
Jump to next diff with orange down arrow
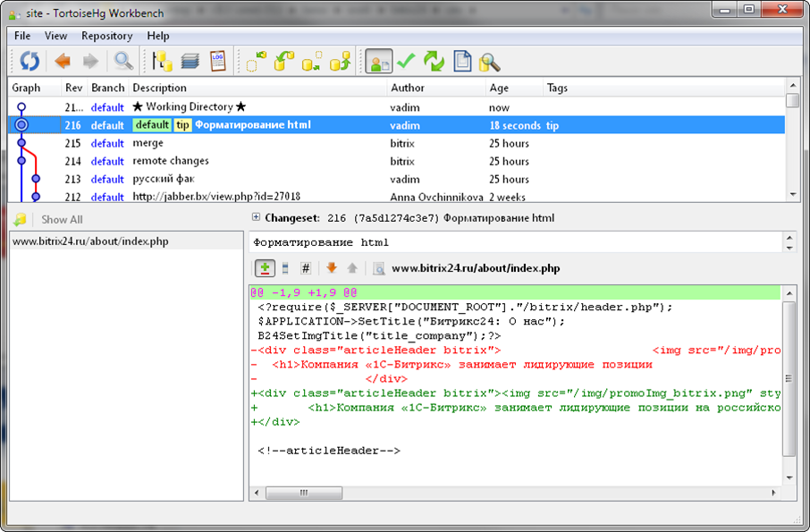point(332,267)
